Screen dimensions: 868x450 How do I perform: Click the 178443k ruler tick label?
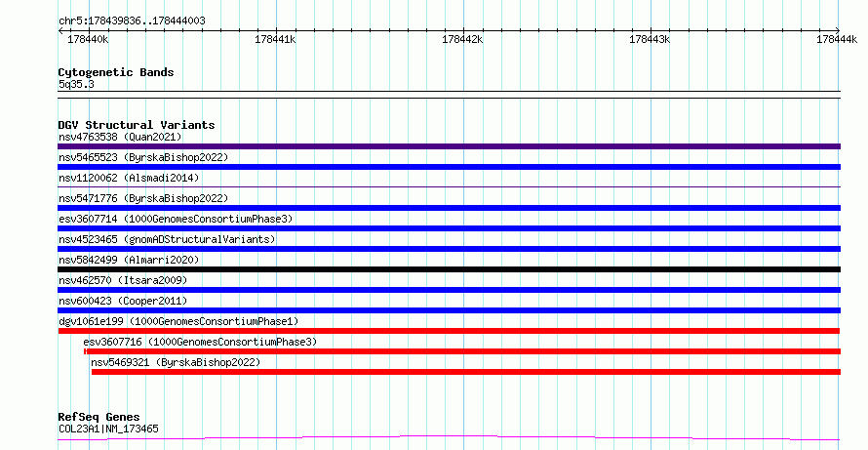pyautogui.click(x=650, y=39)
